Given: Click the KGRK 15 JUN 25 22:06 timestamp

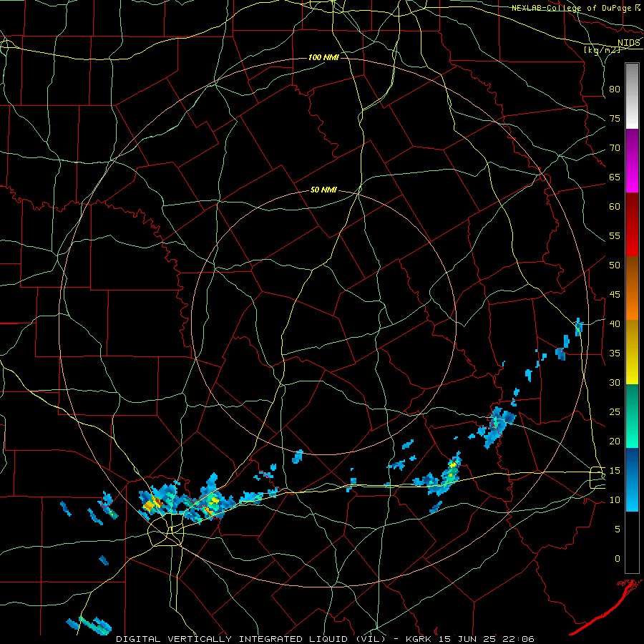Looking at the screenshot, I should point(470,639).
